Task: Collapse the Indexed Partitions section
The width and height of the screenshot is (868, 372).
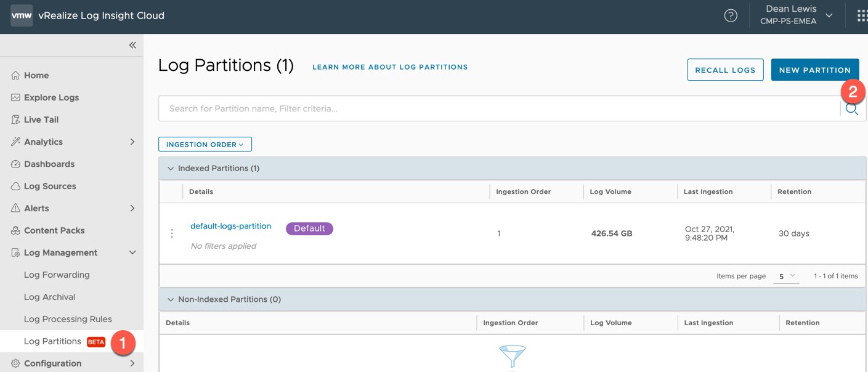Action: pyautogui.click(x=171, y=168)
